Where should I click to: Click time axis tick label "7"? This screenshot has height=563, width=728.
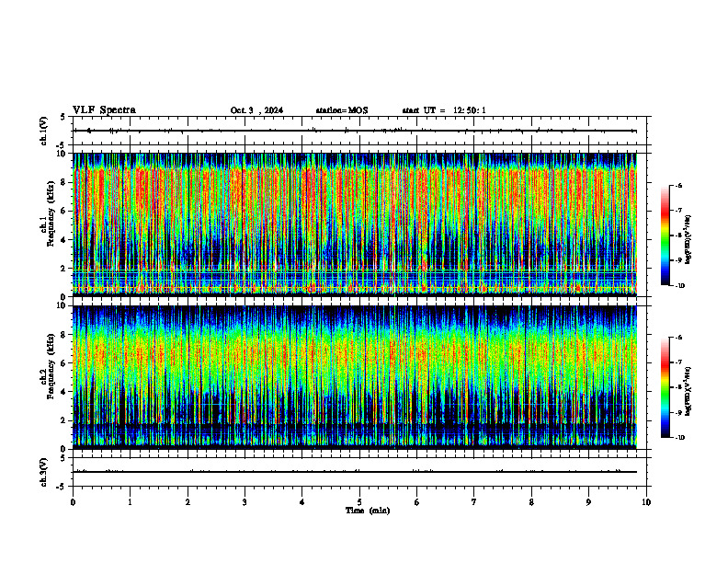click(x=474, y=502)
